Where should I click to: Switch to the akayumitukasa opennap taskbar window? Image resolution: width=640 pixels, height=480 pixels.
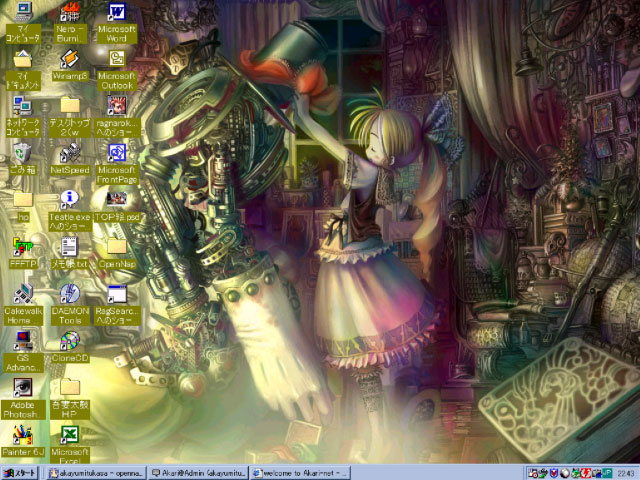95,472
